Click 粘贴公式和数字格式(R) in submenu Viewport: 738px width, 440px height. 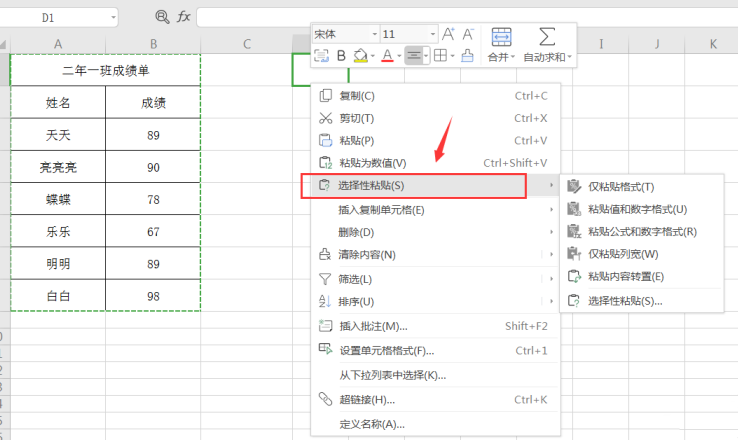(642, 232)
